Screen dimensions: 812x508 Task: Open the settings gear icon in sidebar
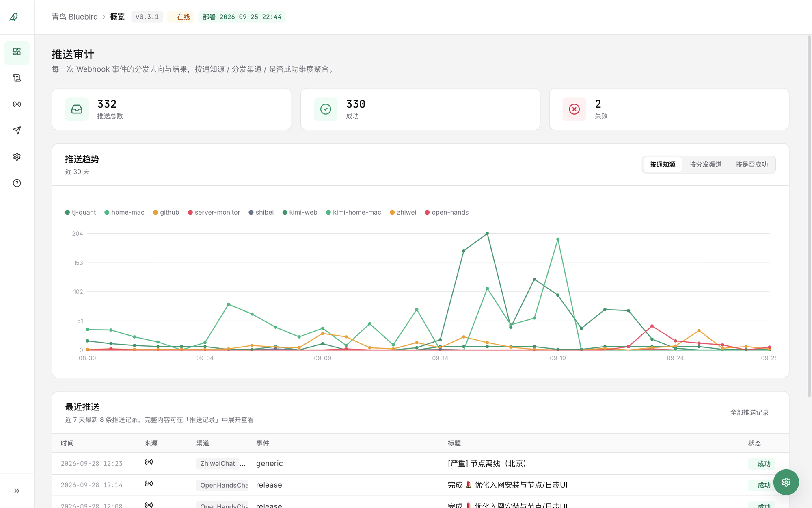click(x=17, y=157)
